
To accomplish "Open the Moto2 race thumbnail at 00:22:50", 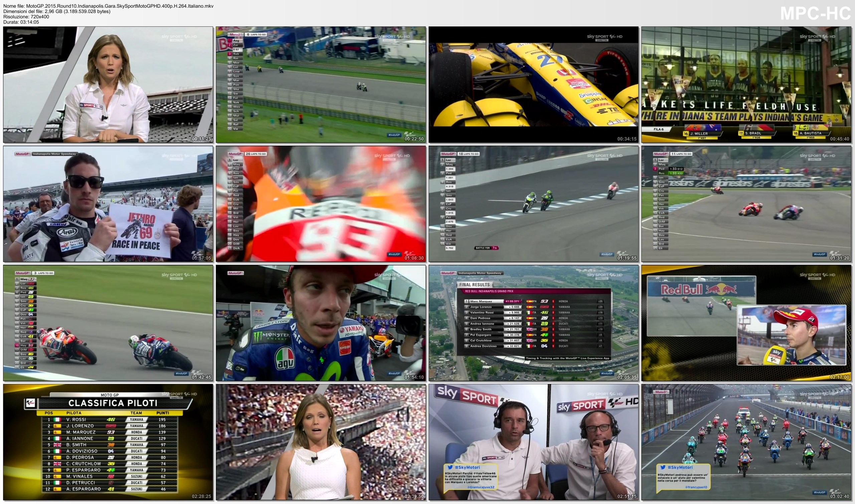I will pos(321,84).
